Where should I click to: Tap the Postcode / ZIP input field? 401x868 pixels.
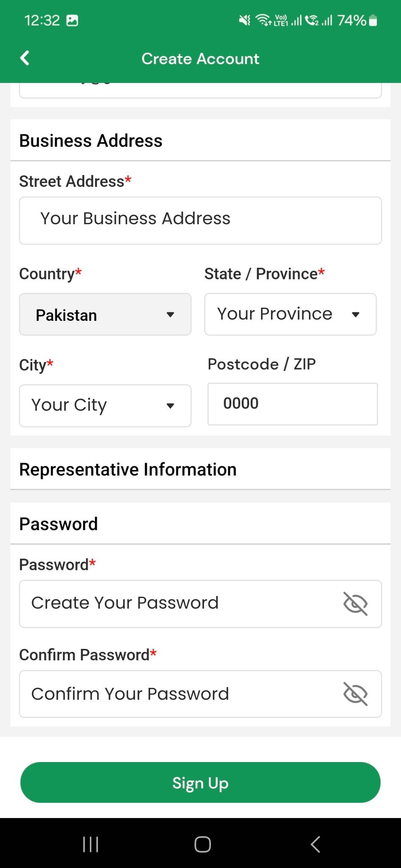292,404
